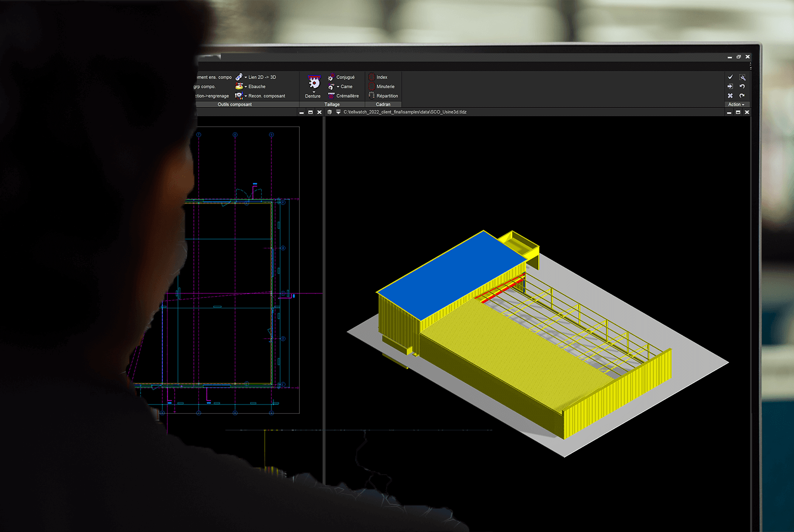Viewport: 794px width, 532px height.
Task: Restore down the main application window
Action: click(x=739, y=57)
